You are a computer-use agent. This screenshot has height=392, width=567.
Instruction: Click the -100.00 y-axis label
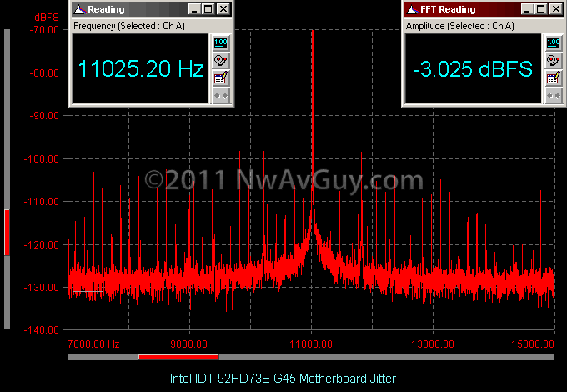pos(41,158)
